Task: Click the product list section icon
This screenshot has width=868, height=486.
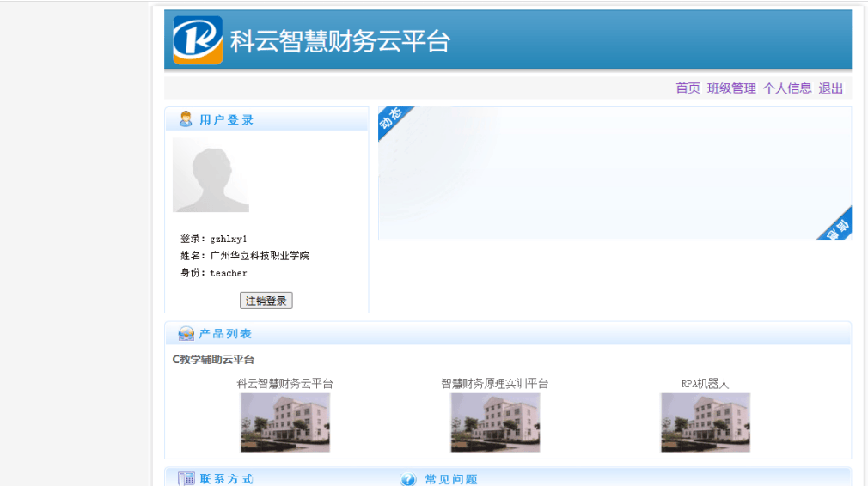Action: tap(186, 333)
